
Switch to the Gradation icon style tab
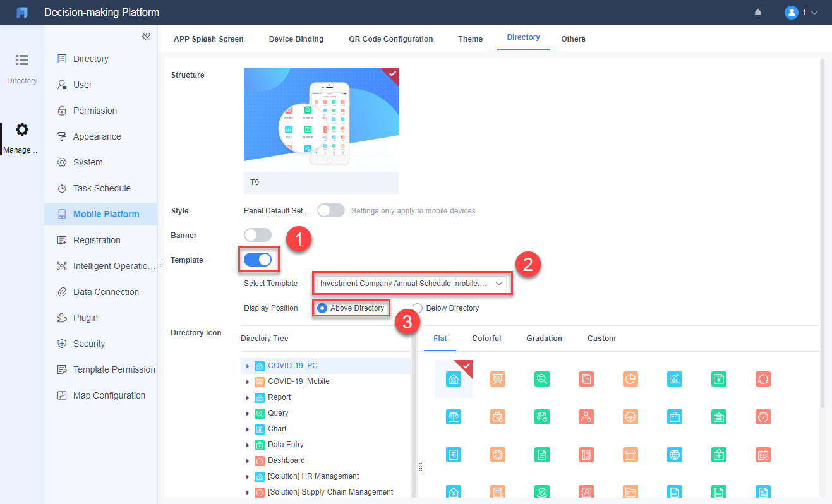click(x=544, y=339)
